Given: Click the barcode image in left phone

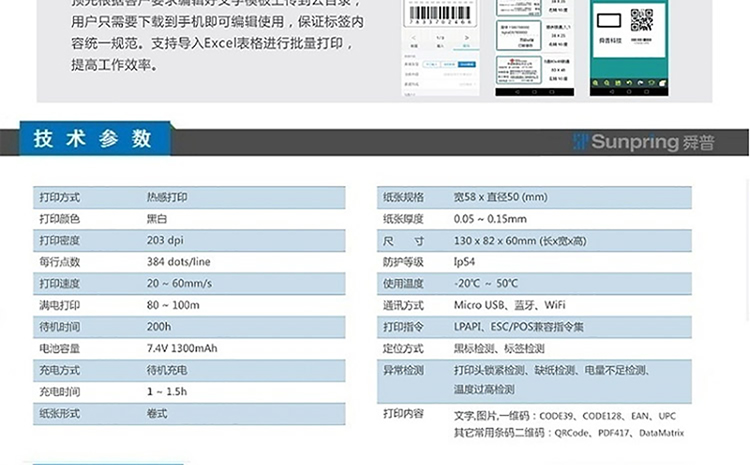Looking at the screenshot, I should tap(440, 12).
